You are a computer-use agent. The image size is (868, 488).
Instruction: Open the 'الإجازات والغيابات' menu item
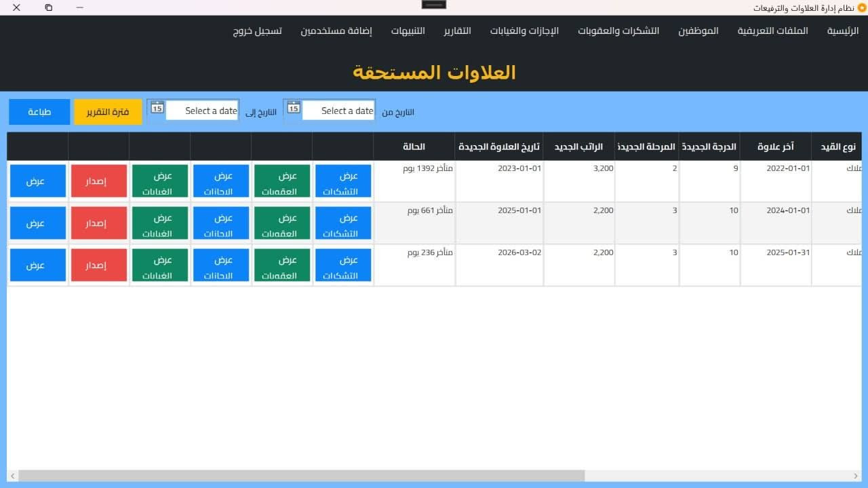pyautogui.click(x=524, y=31)
